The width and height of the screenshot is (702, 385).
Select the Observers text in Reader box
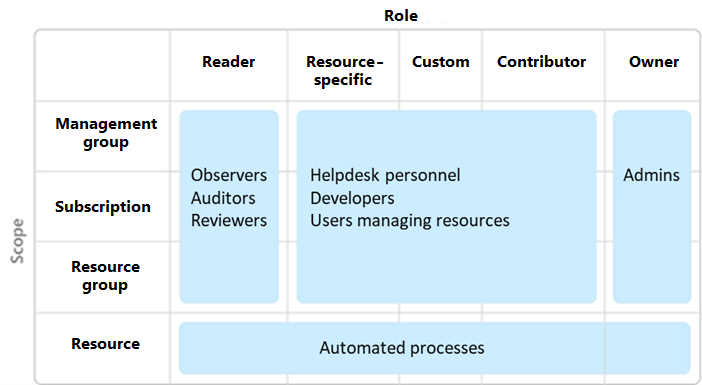(229, 175)
